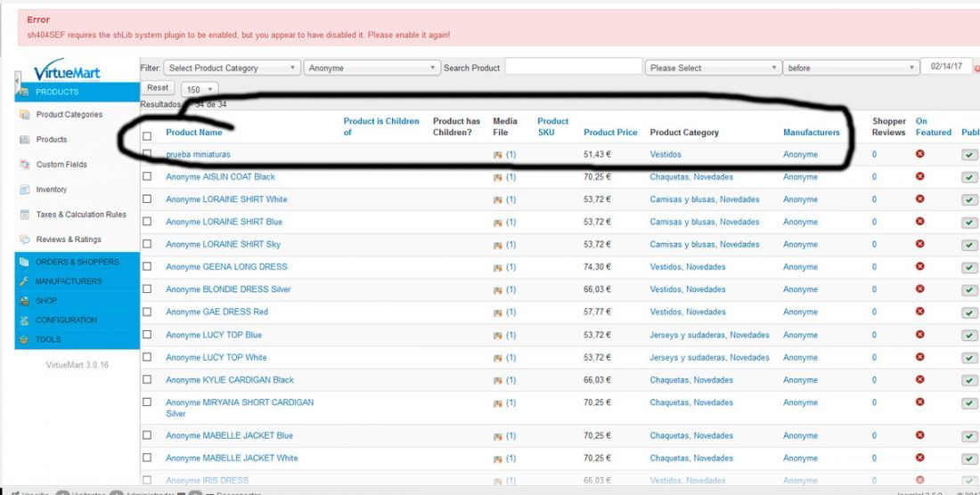
Task: Open Anonyme KYLIE CARDIGAN Black product
Action: 229,380
